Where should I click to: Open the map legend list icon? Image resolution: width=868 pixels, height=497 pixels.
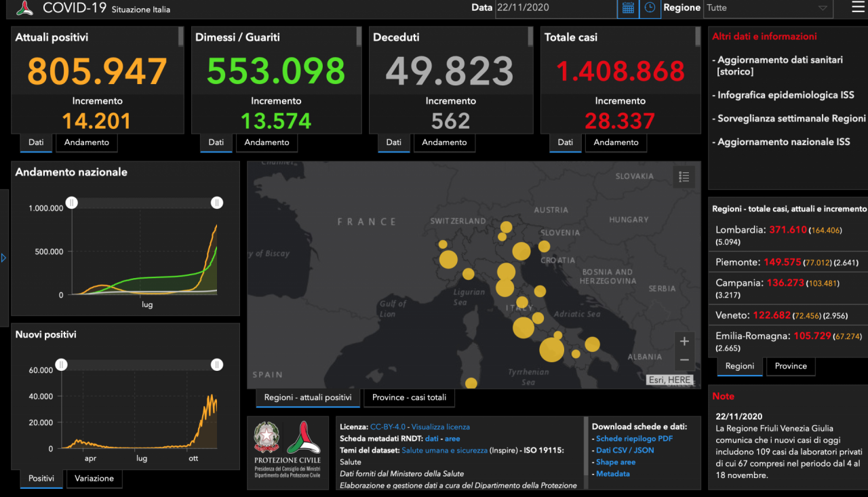pyautogui.click(x=684, y=177)
